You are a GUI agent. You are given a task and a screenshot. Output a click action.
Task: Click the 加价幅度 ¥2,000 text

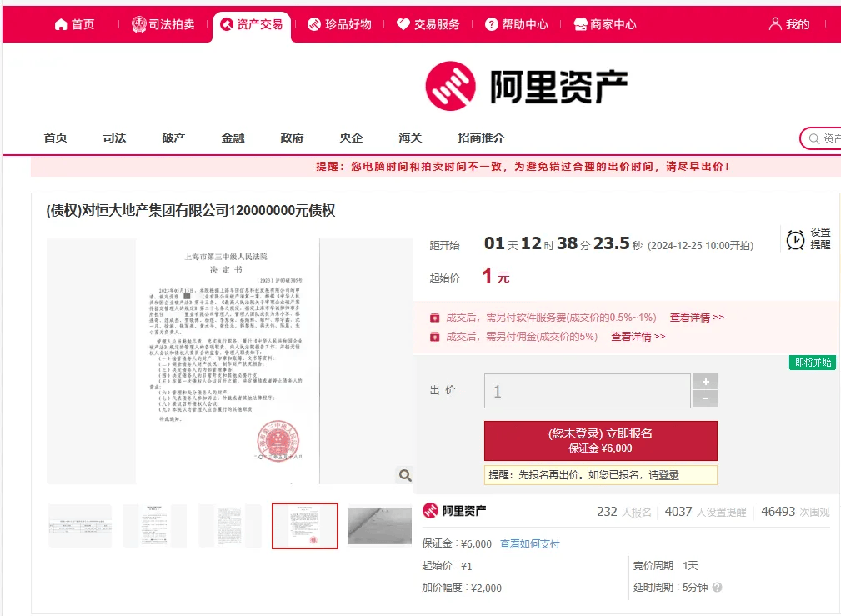tap(461, 588)
